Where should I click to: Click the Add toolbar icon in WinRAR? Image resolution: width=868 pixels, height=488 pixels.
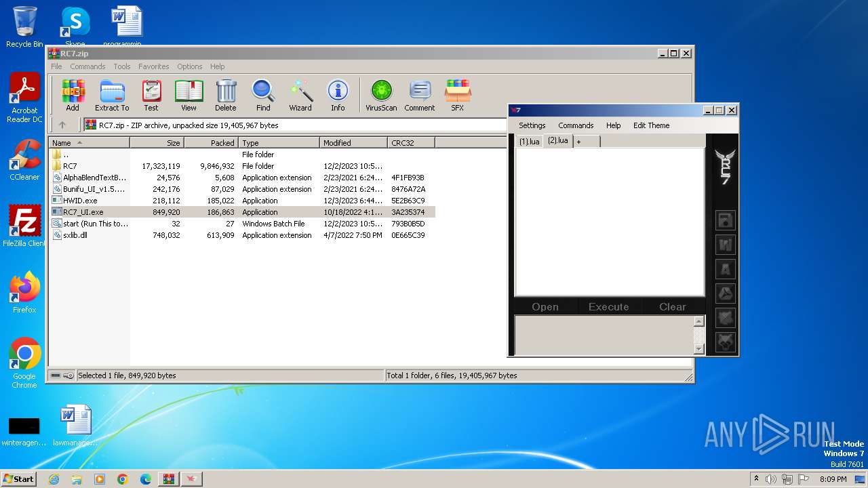[x=73, y=95]
